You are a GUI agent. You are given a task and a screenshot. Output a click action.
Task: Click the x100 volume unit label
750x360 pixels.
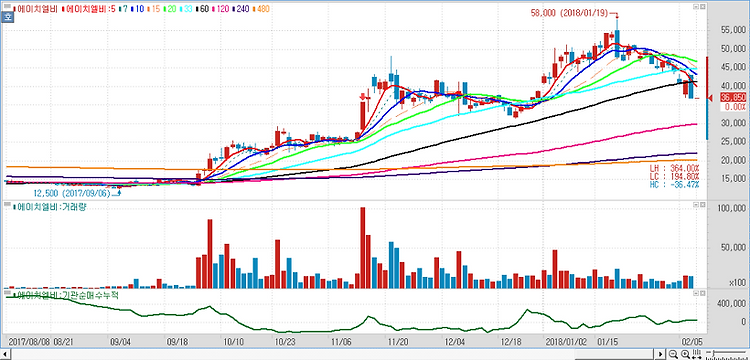[737, 283]
